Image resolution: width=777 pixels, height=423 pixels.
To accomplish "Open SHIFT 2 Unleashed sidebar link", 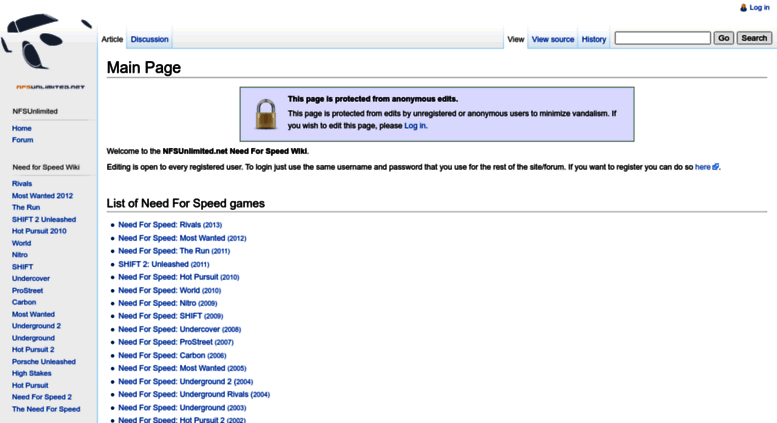I will pos(44,219).
